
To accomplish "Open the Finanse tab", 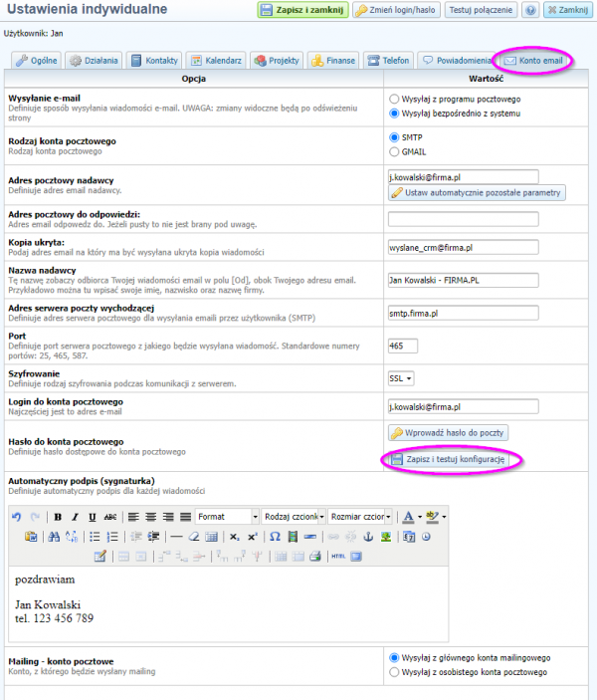I will pyautogui.click(x=331, y=61).
